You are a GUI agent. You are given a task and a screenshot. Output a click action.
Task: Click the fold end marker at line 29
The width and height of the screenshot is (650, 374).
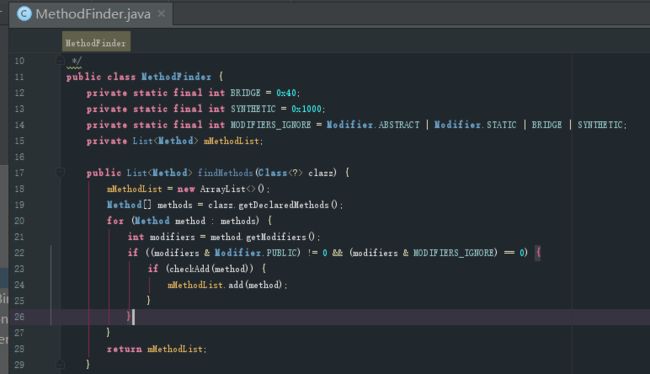(60, 364)
